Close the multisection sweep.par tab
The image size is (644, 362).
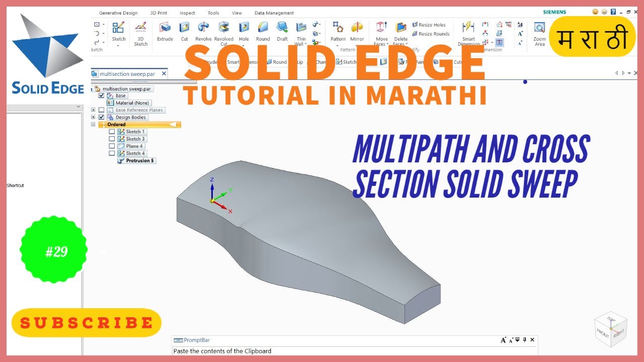point(164,74)
